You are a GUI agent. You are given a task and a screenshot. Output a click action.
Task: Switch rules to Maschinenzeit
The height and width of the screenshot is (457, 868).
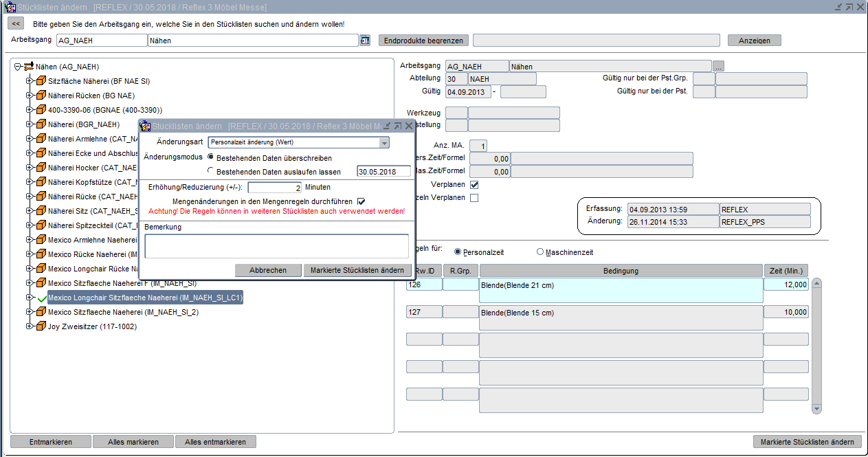[x=540, y=252]
